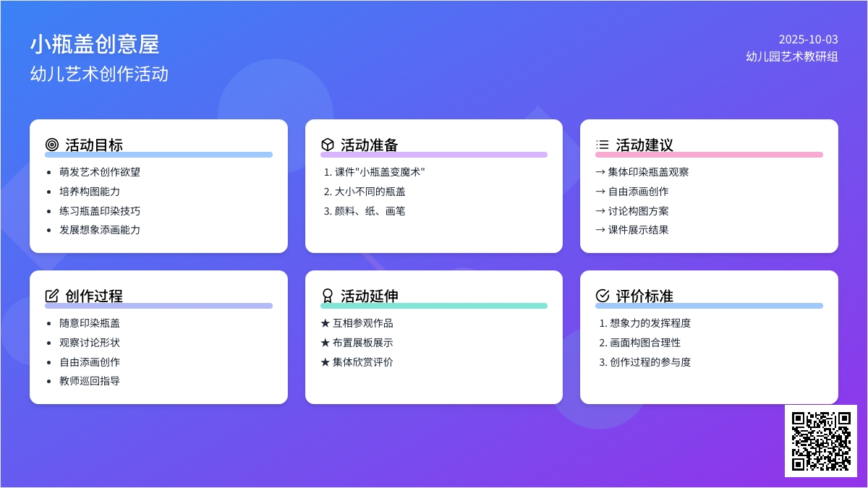Select bullet item 教师巡回指导
868x488 pixels.
(90, 381)
